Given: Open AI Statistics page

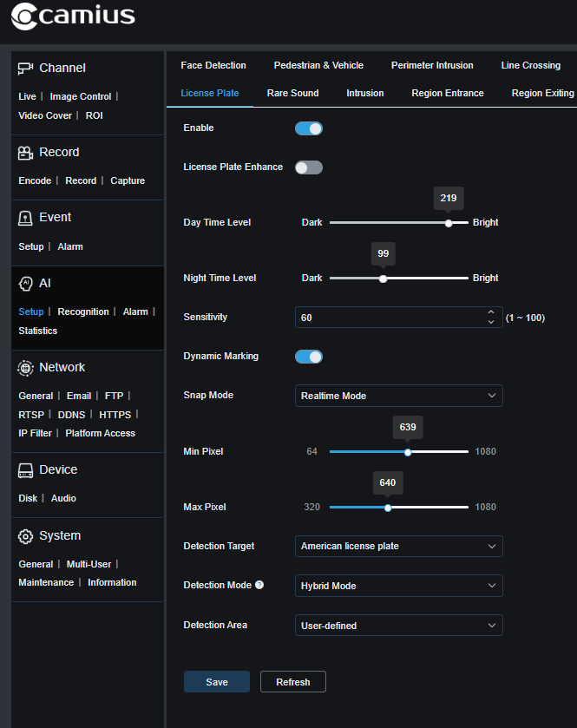Looking at the screenshot, I should 38,331.
